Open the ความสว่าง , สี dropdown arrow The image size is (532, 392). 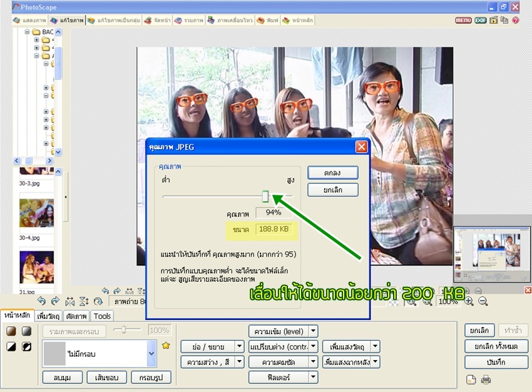click(x=239, y=362)
